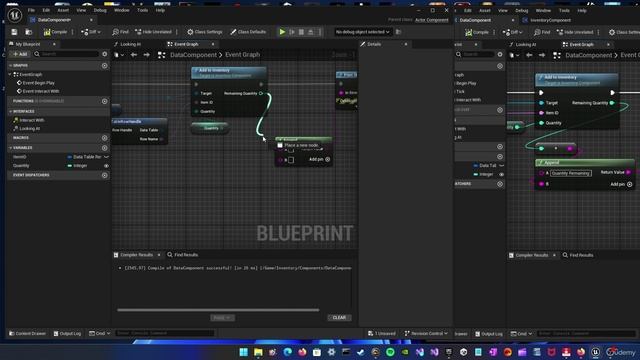Switch to the Find Results tab in left window

tap(182, 255)
